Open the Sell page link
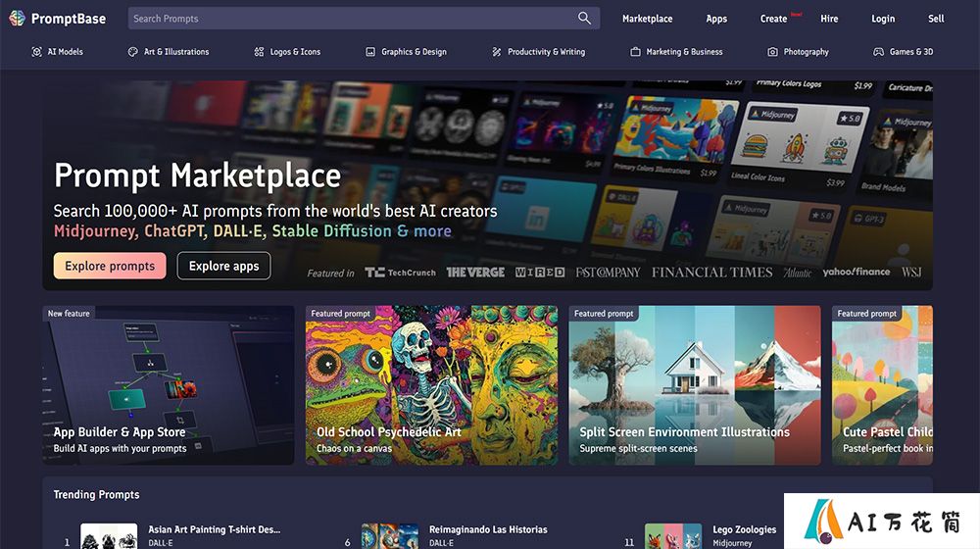This screenshot has height=549, width=980. (x=936, y=19)
